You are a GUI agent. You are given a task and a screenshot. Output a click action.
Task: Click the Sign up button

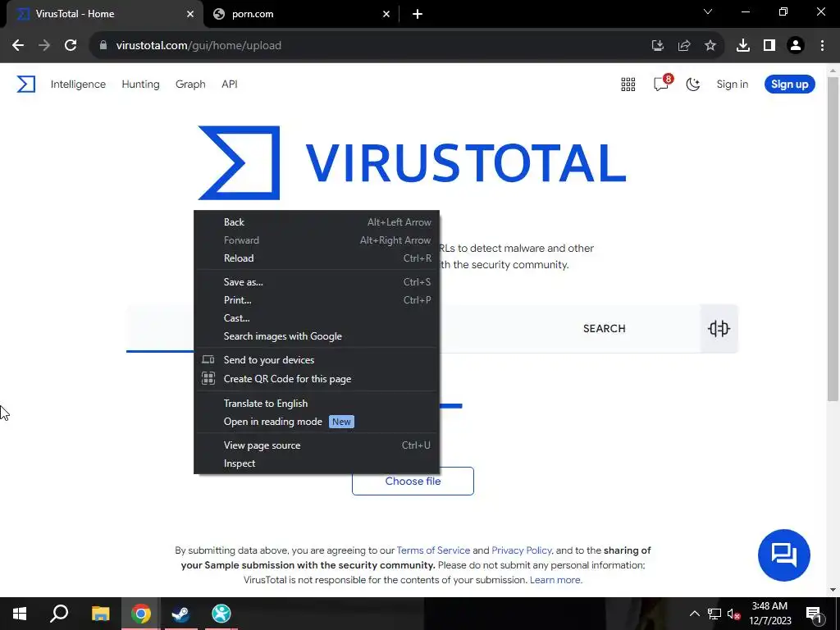[790, 84]
